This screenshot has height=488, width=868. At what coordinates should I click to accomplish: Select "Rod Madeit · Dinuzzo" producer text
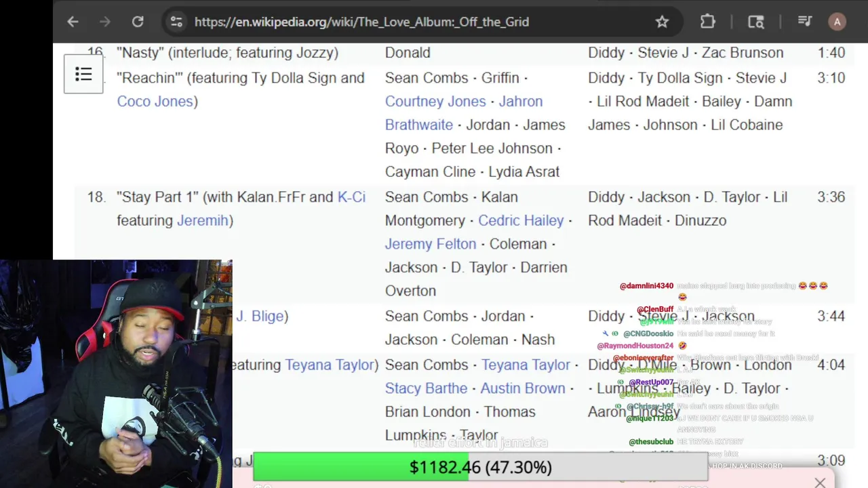click(657, 220)
